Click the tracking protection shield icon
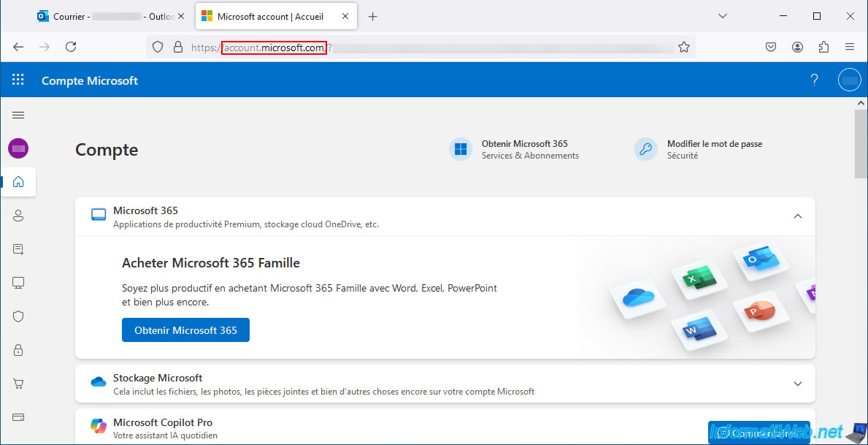Screen dimensions: 868x445 click(x=158, y=47)
